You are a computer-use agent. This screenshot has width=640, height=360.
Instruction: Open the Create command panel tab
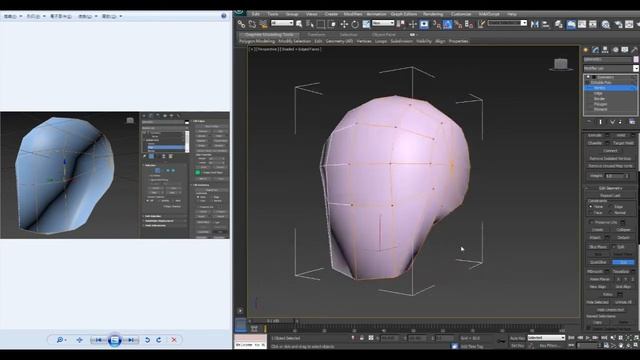(586, 50)
